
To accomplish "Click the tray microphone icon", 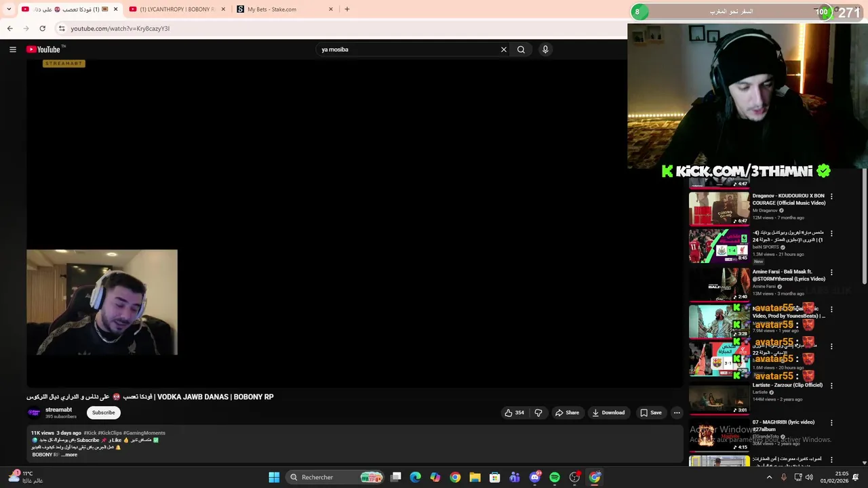I will [783, 477].
